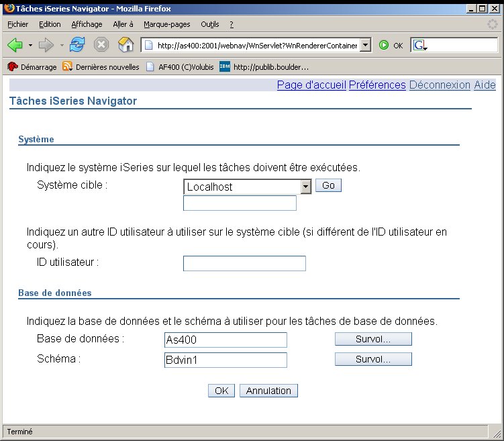Click the green Back arrow button
This screenshot has height=441, width=504.
coord(15,45)
